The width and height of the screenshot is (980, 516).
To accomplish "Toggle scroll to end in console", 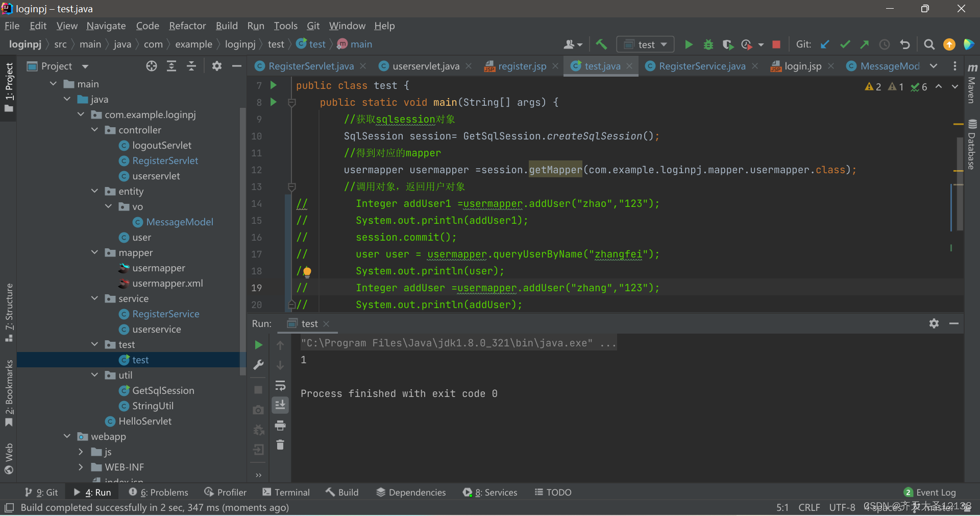I will (280, 405).
